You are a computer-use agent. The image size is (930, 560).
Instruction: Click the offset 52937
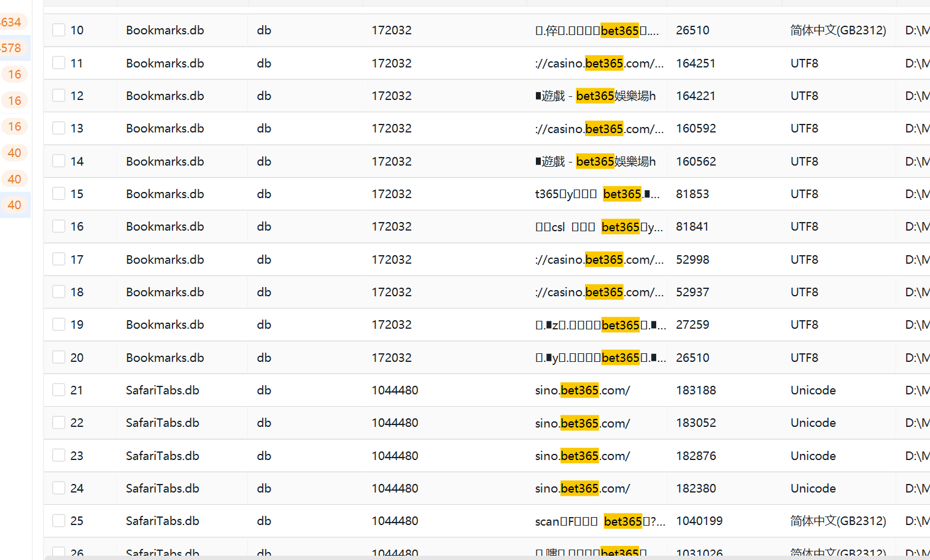point(692,292)
